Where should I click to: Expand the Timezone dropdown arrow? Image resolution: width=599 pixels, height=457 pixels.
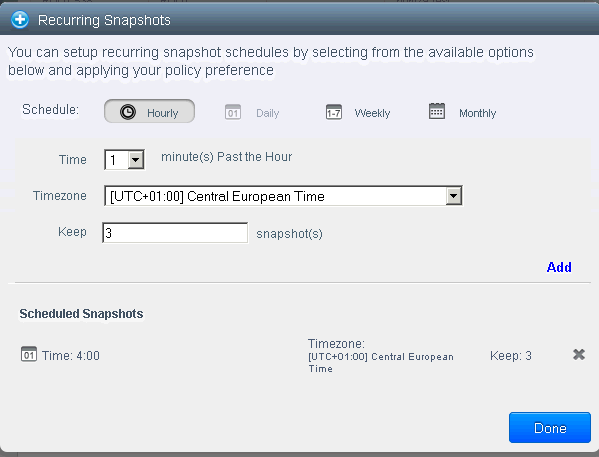click(453, 196)
